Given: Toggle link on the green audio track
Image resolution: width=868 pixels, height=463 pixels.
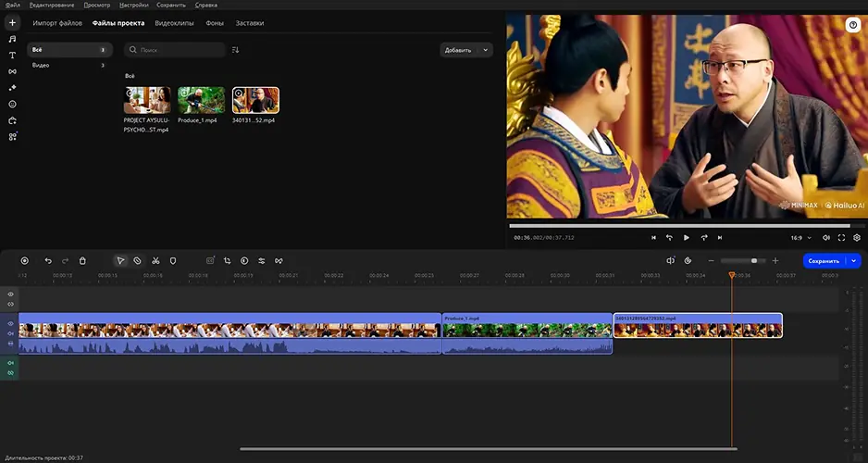Looking at the screenshot, I should click(10, 373).
